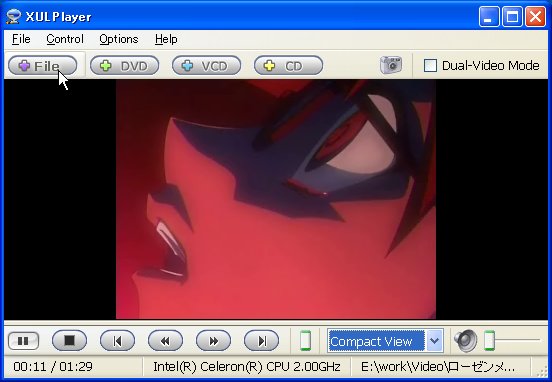552x382 pixels.
Task: Stop the video with the square button
Action: point(69,340)
